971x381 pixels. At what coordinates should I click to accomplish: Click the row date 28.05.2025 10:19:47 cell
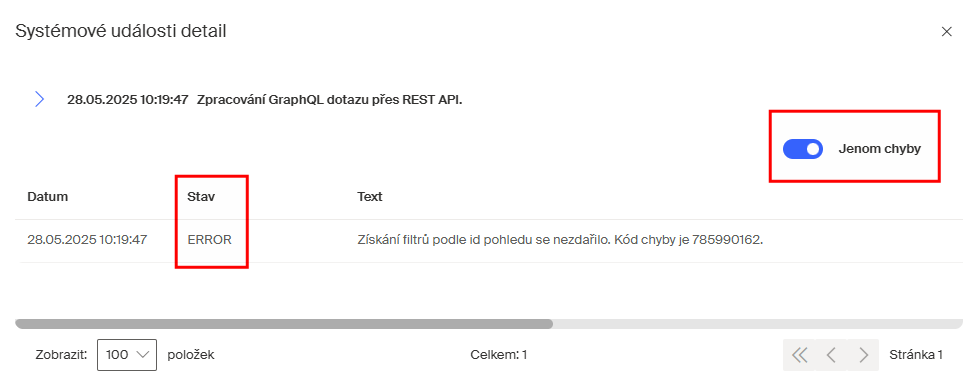(87, 240)
